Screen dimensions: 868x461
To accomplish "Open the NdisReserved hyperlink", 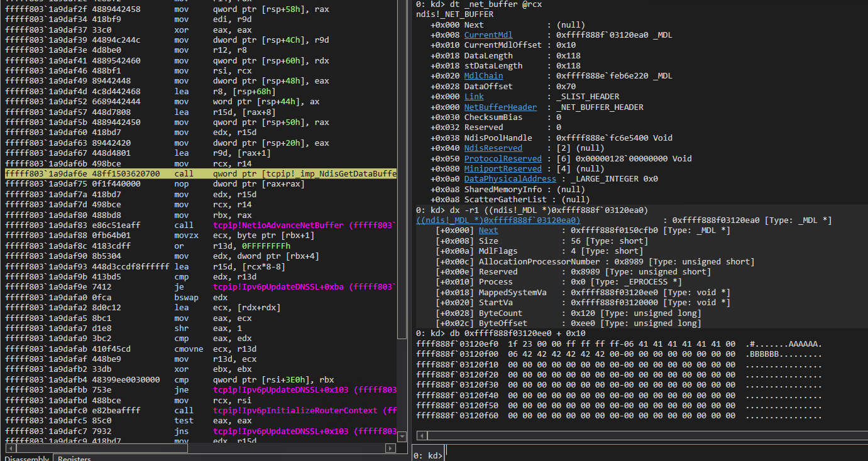I will pyautogui.click(x=493, y=148).
